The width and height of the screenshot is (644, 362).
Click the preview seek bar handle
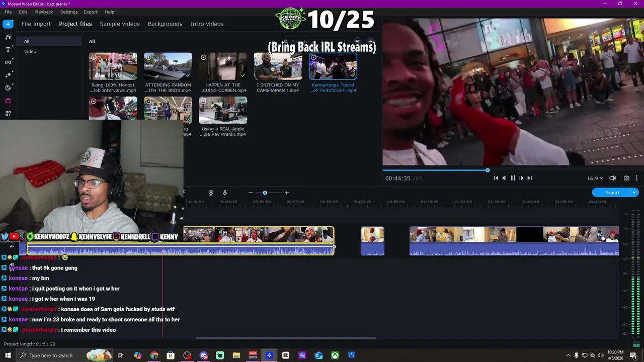488,170
